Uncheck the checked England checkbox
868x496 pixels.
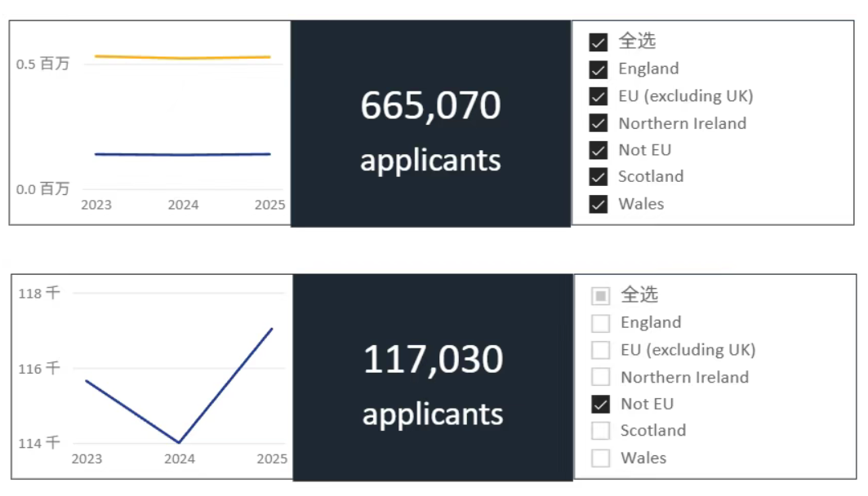tap(599, 69)
